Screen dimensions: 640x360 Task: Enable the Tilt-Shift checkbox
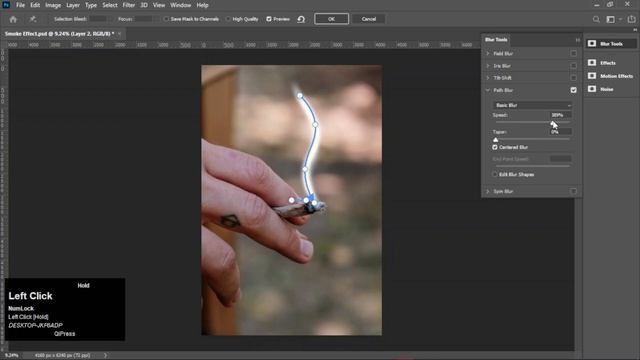(x=573, y=78)
